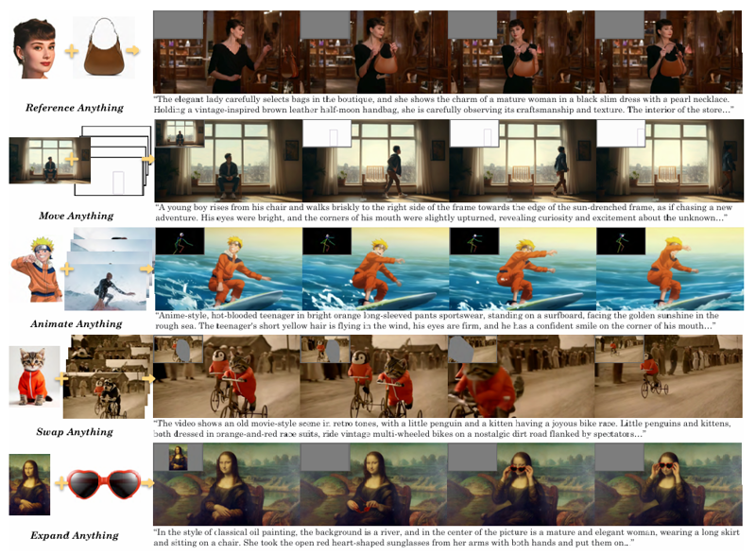Click the caption starting 'A young boy rises'
Image resolution: width=756 pixels, height=556 pixels.
443,213
